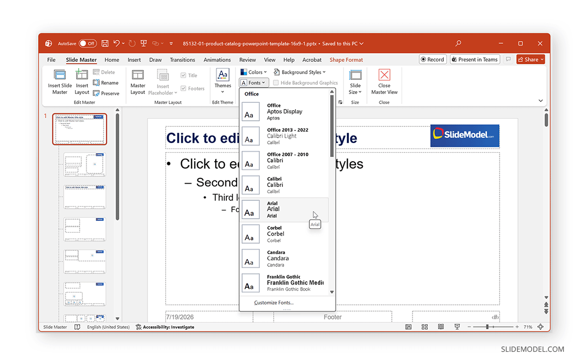This screenshot has width=588, height=364.
Task: Click the Record button
Action: pyautogui.click(x=432, y=59)
